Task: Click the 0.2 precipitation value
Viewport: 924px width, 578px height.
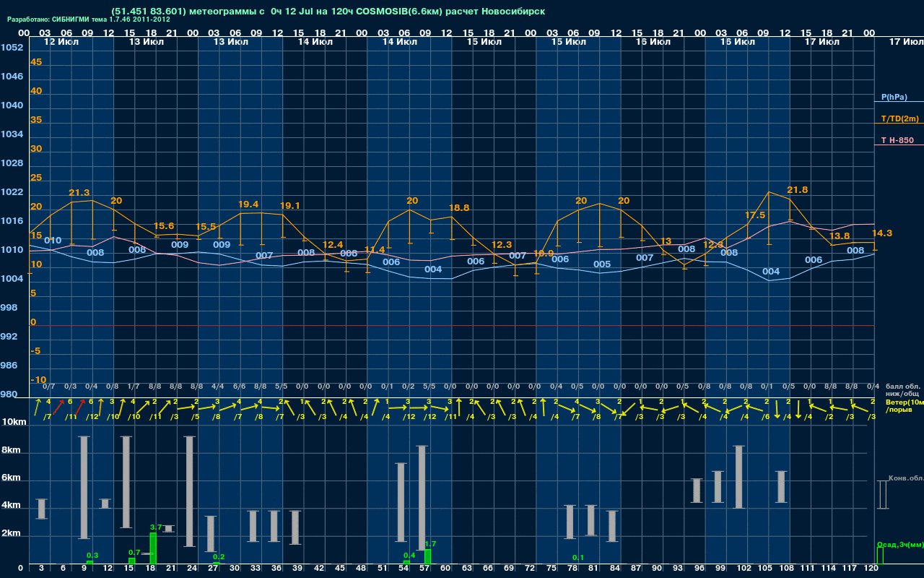Action: click(x=219, y=556)
